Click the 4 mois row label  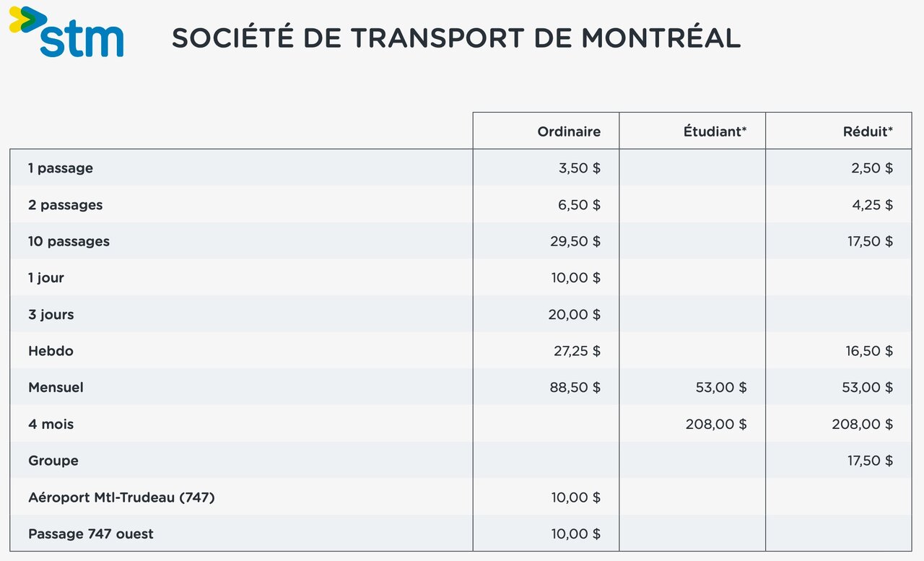click(x=51, y=425)
